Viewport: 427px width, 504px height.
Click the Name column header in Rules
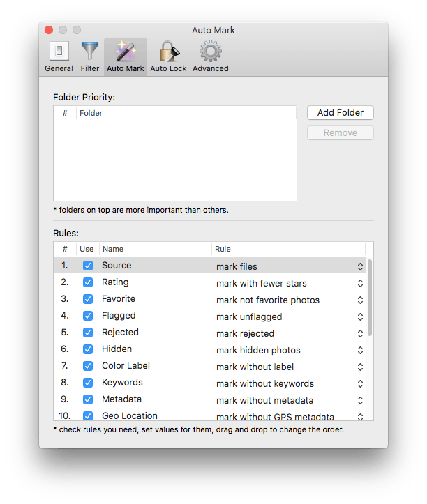pyautogui.click(x=156, y=249)
